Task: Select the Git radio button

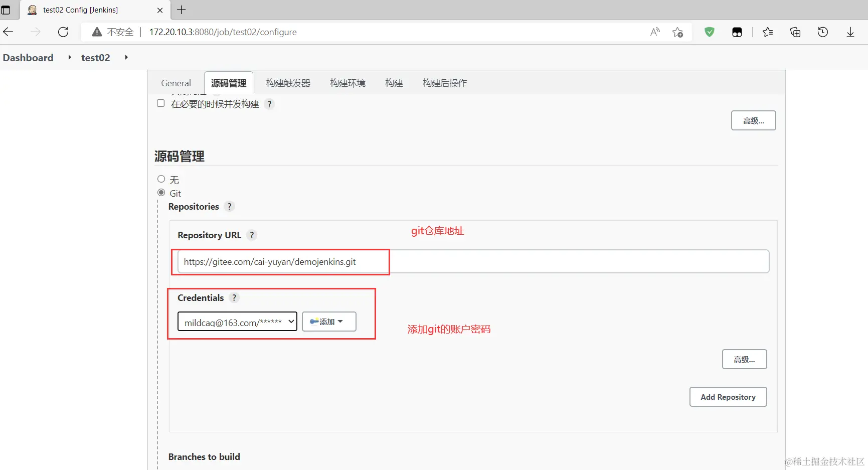Action: [x=161, y=193]
